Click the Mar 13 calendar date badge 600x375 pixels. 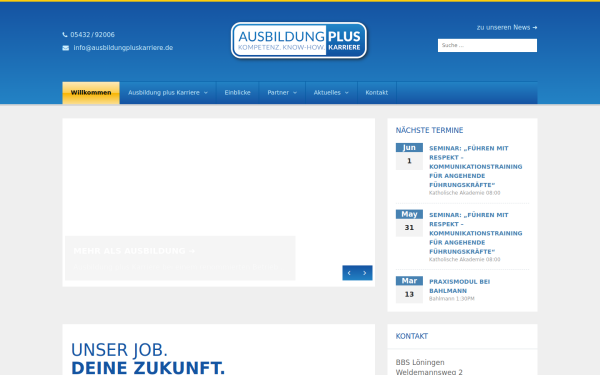tap(409, 290)
